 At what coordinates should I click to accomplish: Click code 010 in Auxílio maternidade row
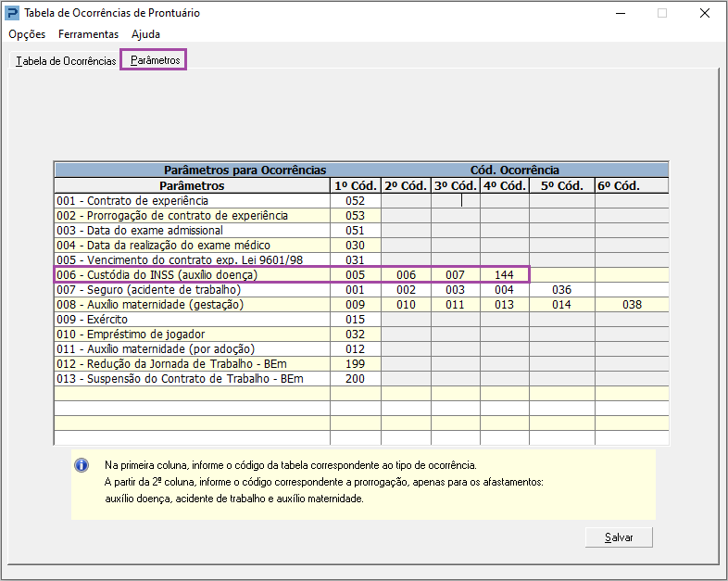tap(405, 305)
